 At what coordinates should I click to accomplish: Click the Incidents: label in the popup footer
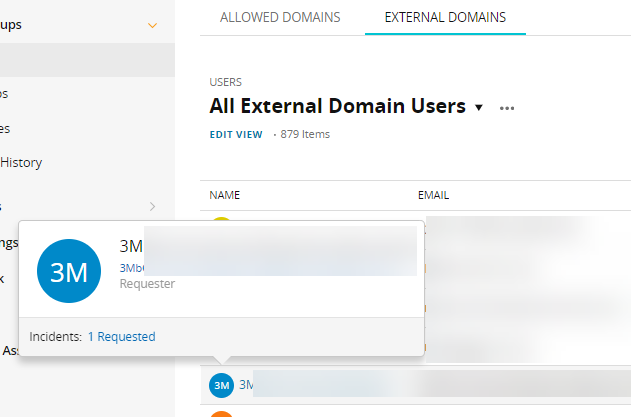(56, 336)
